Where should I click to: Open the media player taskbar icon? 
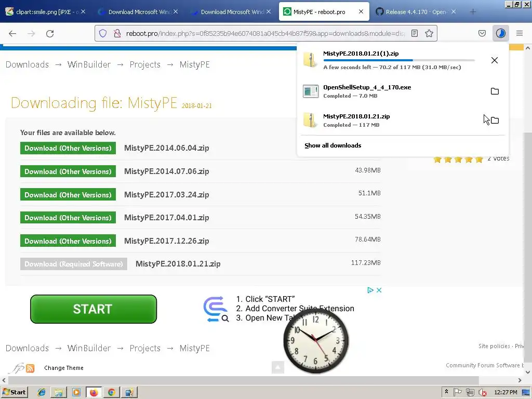coord(76,392)
